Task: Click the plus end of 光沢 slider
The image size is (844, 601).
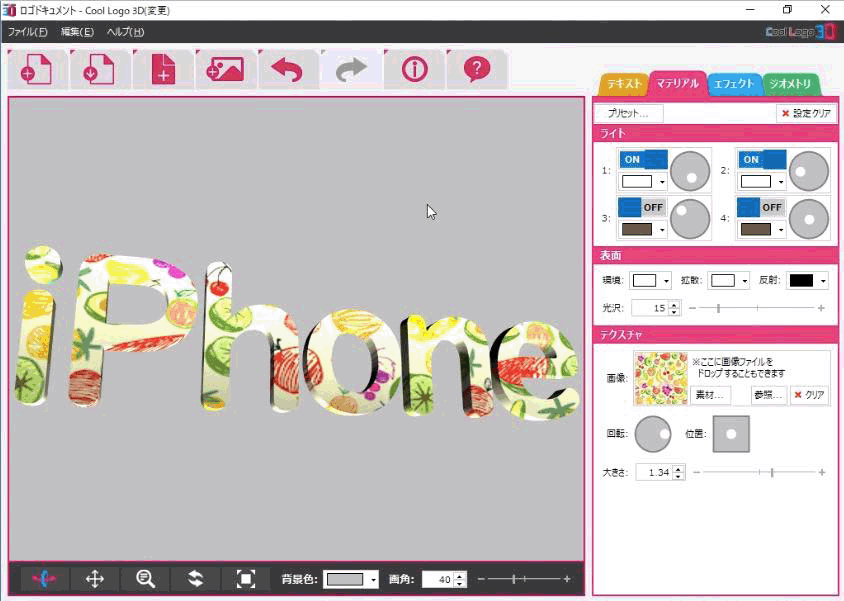Action: (821, 308)
